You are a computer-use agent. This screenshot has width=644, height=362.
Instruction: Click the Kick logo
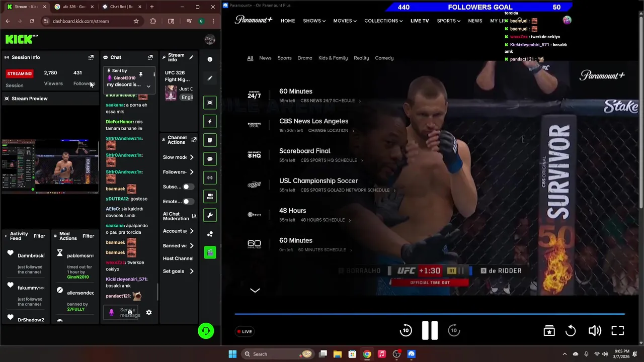point(22,39)
